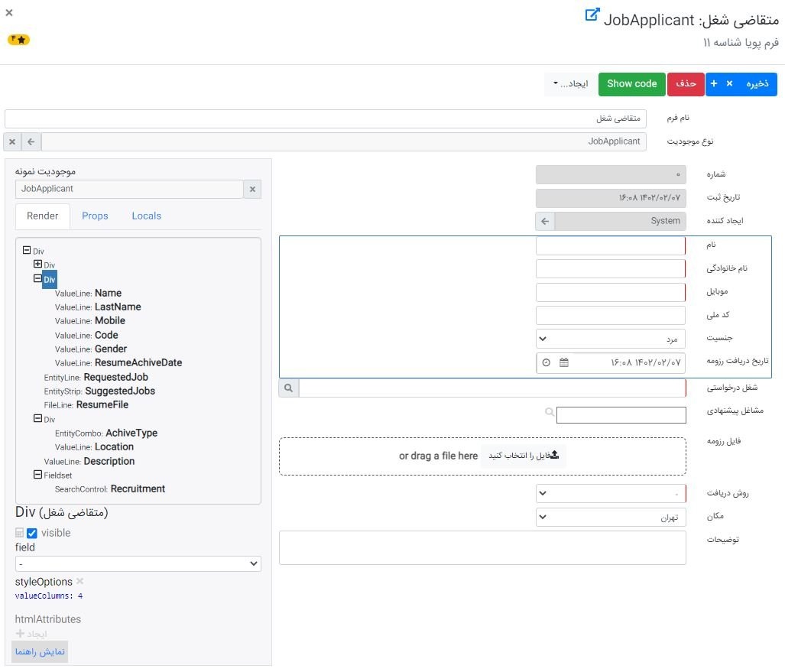Collapse the root Div tree node
Image resolution: width=785 pixels, height=672 pixels.
[27, 250]
